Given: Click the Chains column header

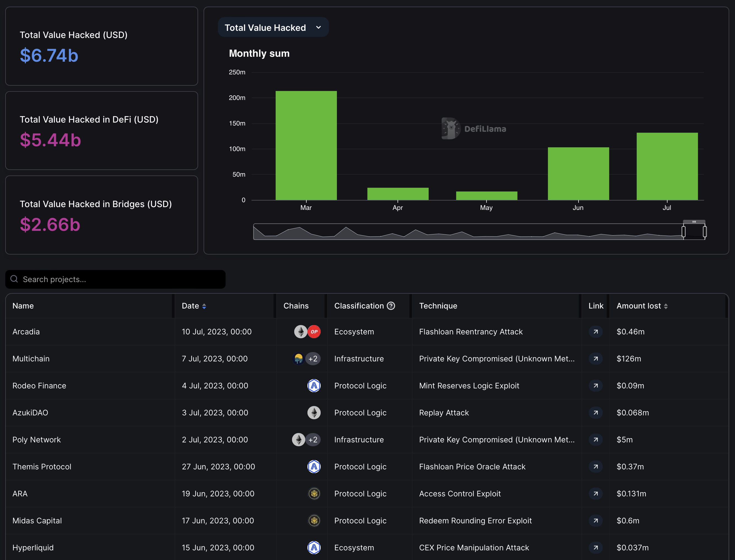Looking at the screenshot, I should tap(296, 306).
